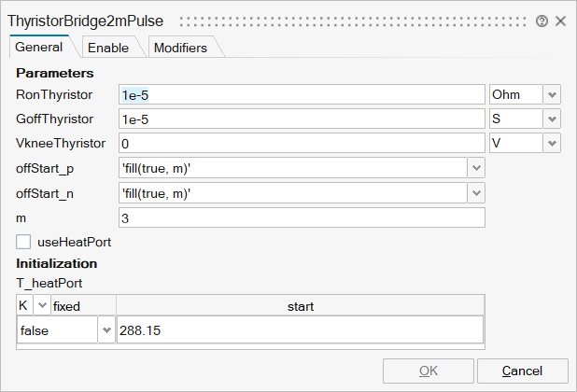Close the ThyristorBridge2mPulse dialog

[560, 20]
